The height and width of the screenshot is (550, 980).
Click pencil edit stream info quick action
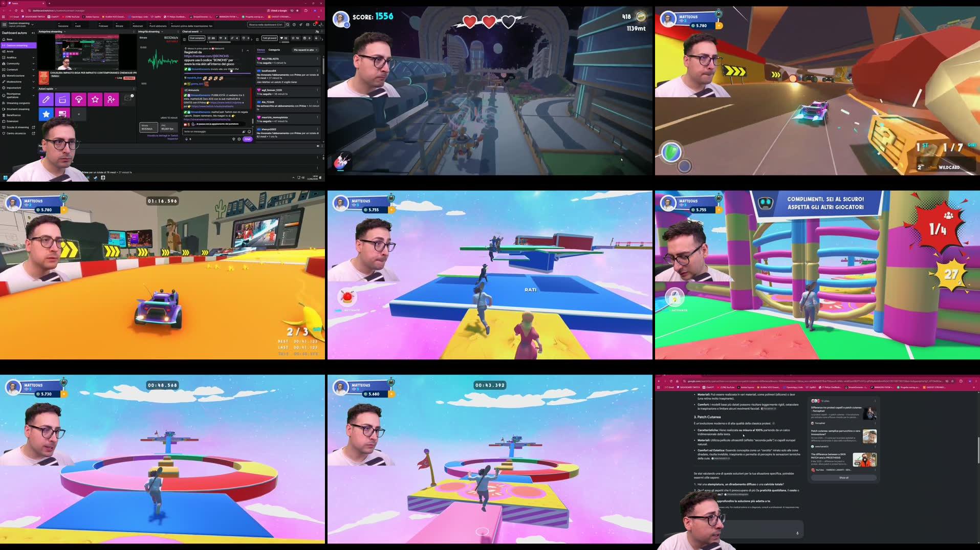46,99
